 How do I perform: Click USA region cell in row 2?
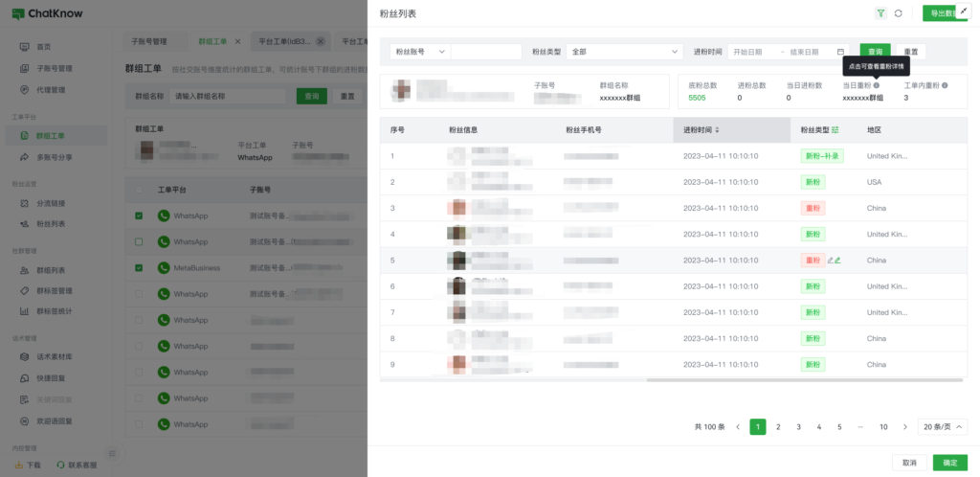[875, 182]
